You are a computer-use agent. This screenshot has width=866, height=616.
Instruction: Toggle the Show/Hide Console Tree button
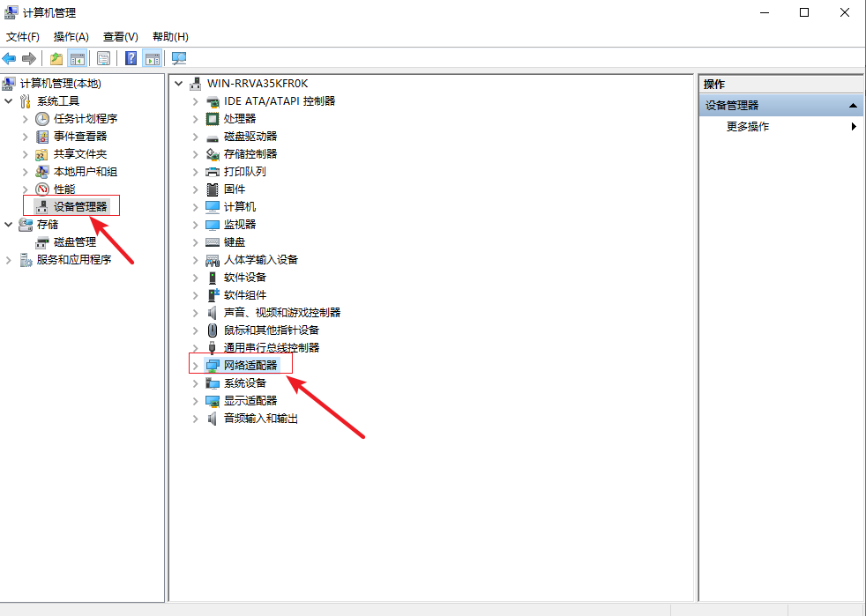point(78,59)
